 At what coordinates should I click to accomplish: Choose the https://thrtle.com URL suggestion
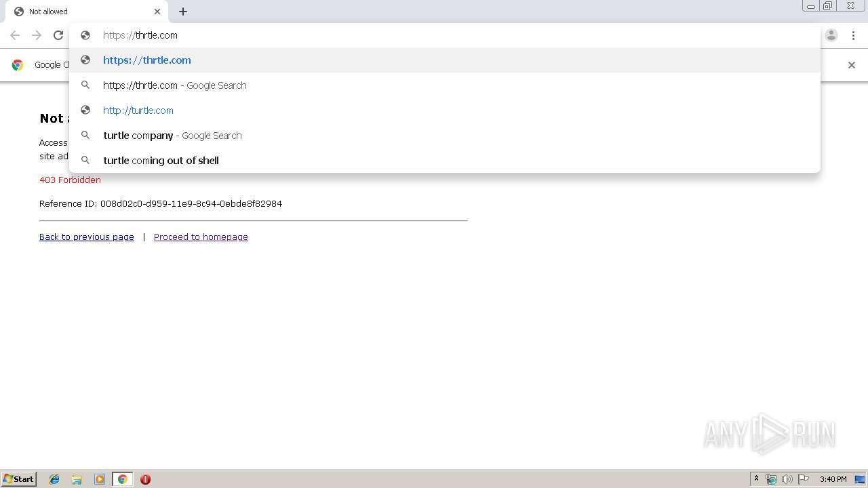click(445, 60)
